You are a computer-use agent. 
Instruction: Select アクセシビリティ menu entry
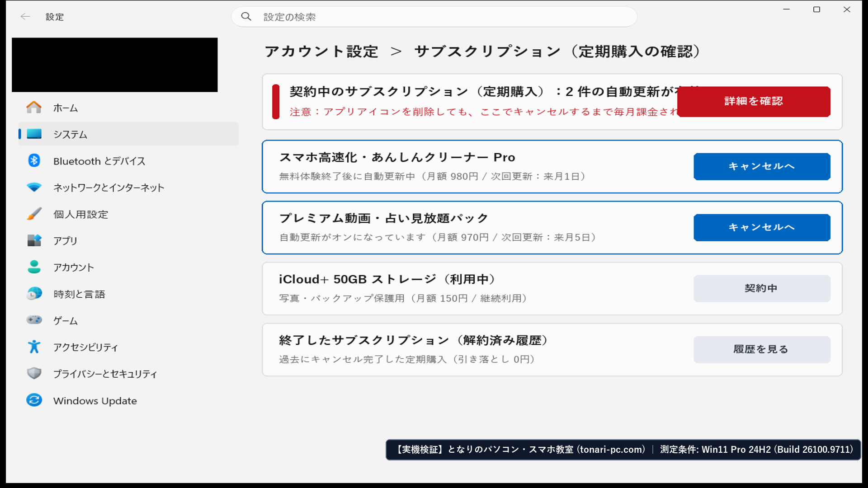pos(128,347)
